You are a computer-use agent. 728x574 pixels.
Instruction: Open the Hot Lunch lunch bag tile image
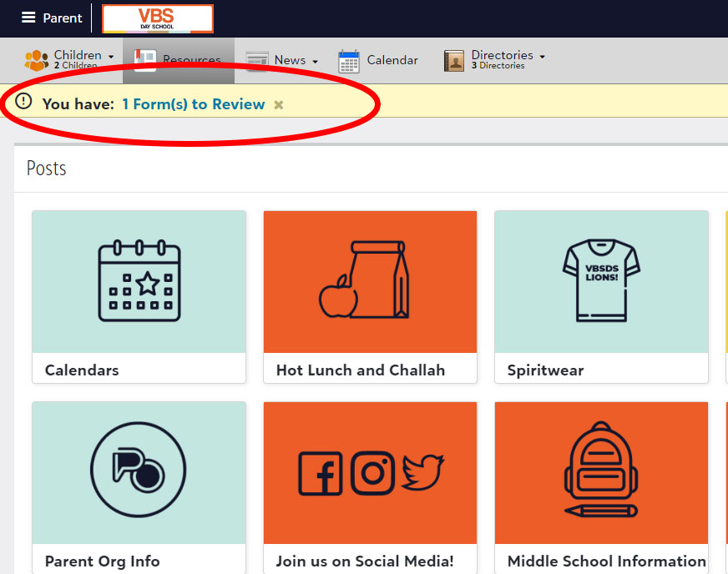[370, 282]
